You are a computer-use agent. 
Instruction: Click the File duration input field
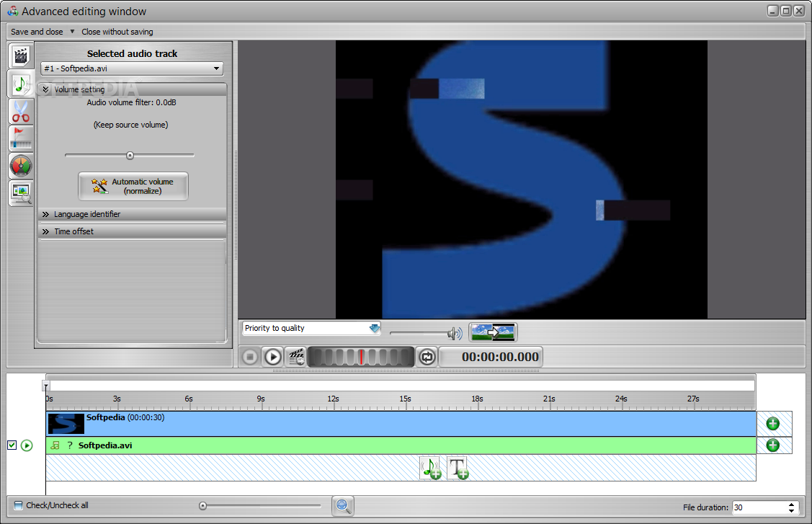(x=759, y=507)
